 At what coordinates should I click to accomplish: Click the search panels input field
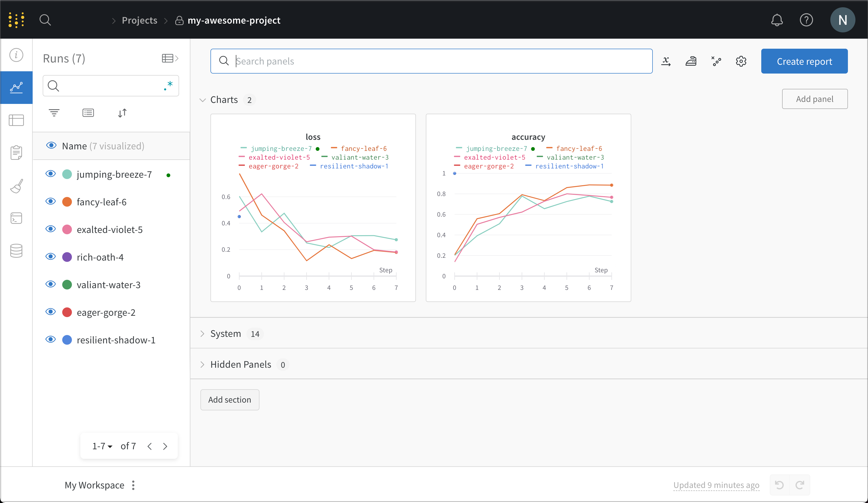point(431,60)
